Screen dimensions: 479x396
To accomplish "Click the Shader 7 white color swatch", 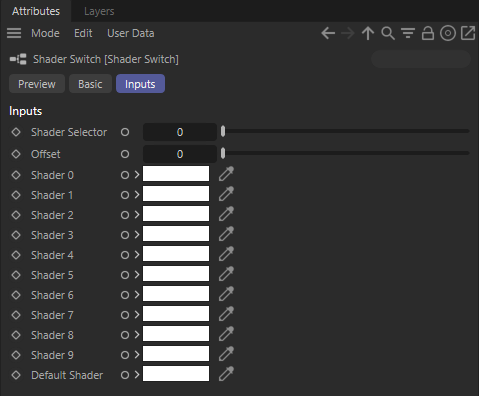I will [x=176, y=314].
